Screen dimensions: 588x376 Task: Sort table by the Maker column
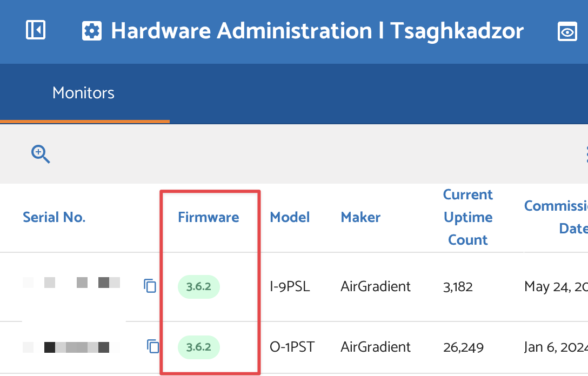click(360, 217)
